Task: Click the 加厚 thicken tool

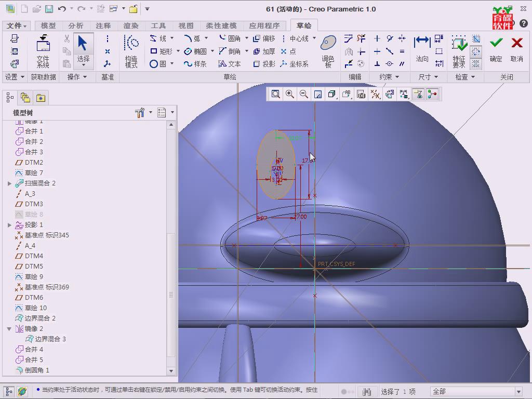Action: 264,51
